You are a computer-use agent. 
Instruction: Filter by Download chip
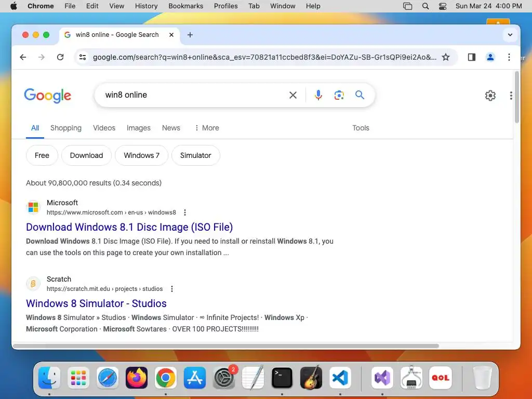click(x=86, y=155)
